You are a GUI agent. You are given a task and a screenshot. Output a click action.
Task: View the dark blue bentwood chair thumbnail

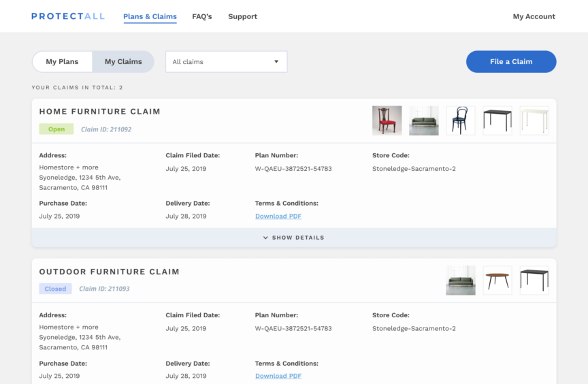(x=461, y=121)
